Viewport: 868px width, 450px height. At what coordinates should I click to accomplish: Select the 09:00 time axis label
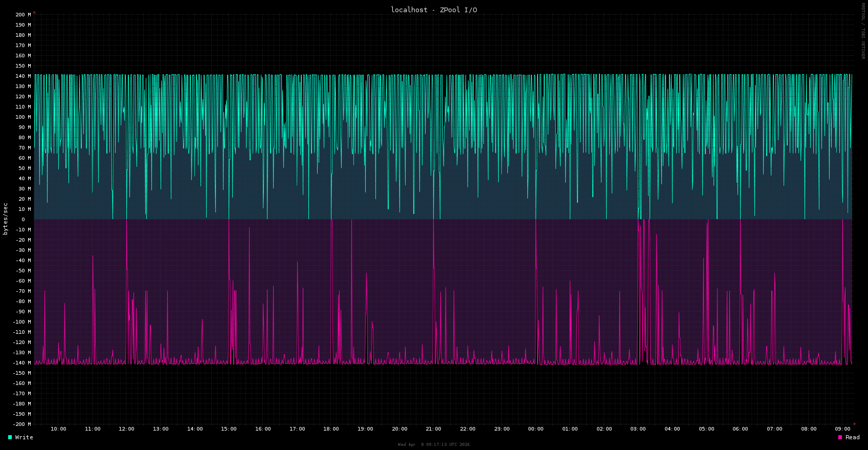[842, 429]
